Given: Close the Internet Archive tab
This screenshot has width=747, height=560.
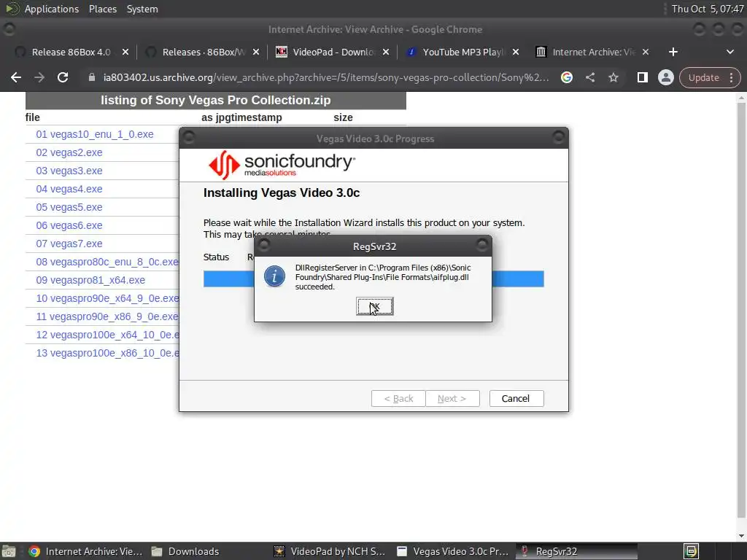Looking at the screenshot, I should point(646,52).
